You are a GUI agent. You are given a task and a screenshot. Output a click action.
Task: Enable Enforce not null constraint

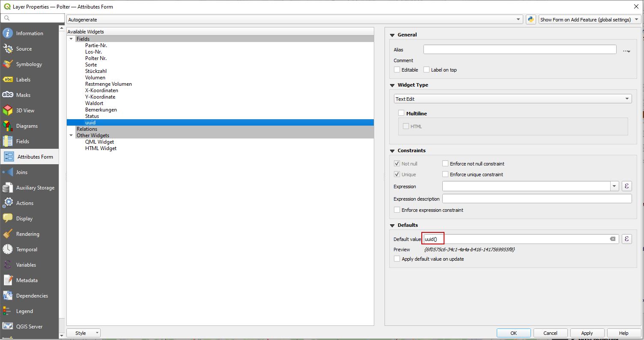tap(445, 164)
